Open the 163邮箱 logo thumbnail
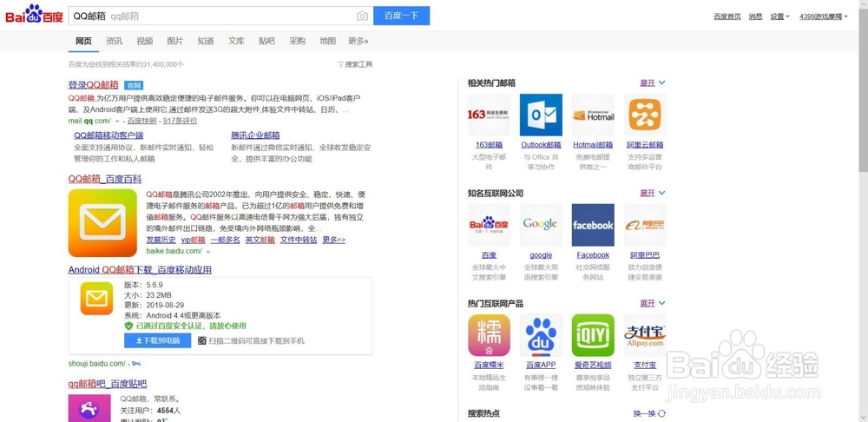 (489, 115)
